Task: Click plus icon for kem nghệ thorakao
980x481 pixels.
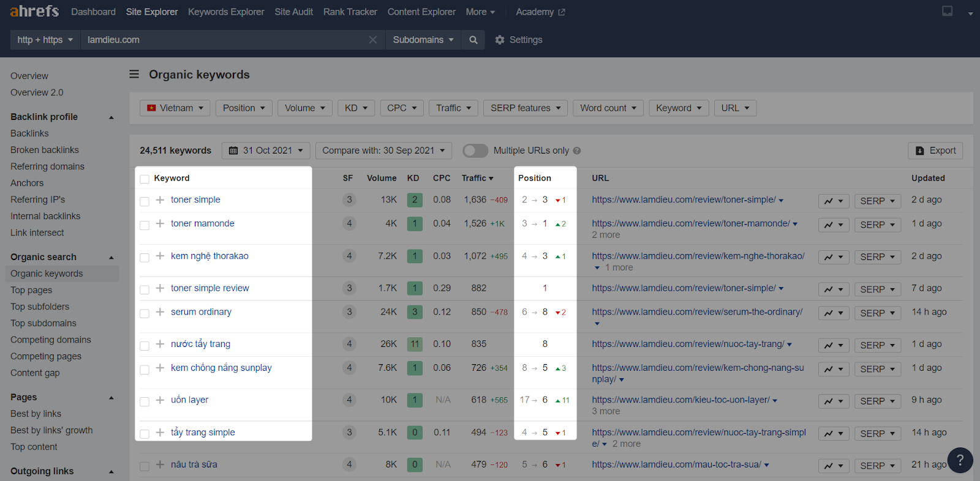Action: point(160,256)
